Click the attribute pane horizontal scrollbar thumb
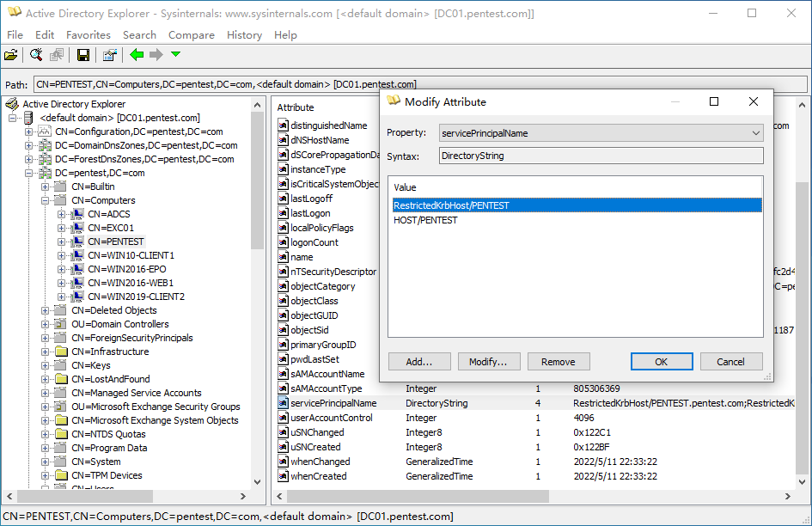 (418, 496)
